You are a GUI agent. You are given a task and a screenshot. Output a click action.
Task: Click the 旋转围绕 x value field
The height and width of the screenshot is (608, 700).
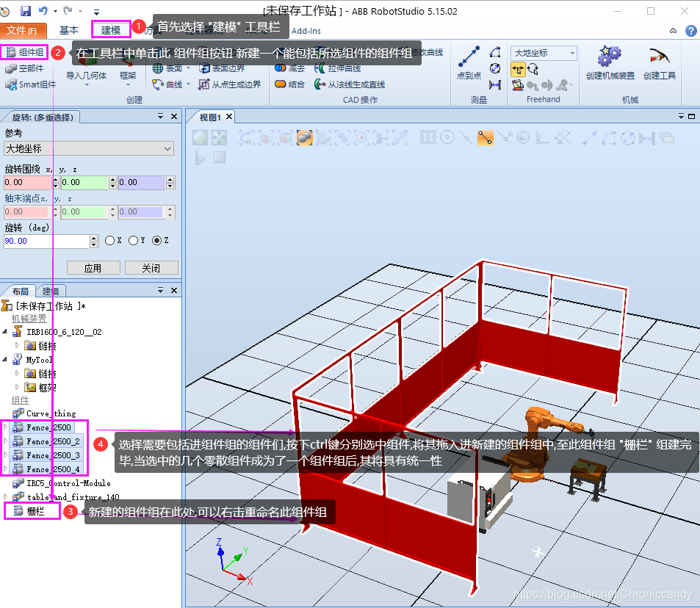[x=28, y=183]
